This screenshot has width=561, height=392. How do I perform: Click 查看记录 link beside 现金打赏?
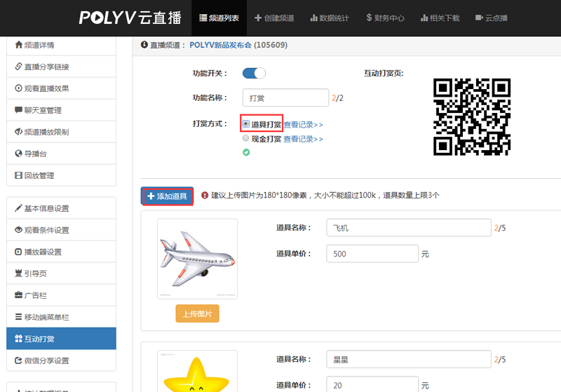coord(303,139)
